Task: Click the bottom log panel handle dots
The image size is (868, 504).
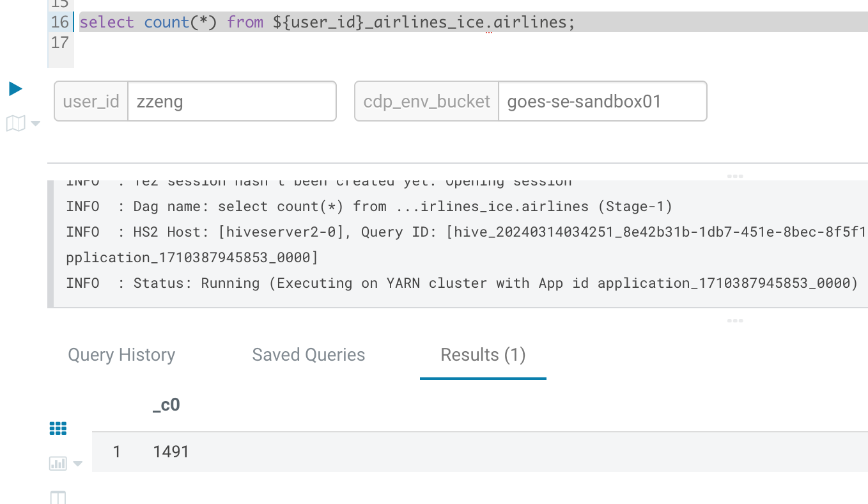Action: click(x=735, y=320)
